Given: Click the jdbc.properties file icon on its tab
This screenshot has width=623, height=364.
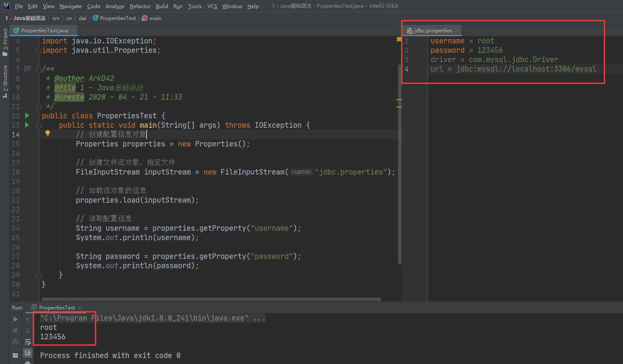Looking at the screenshot, I should tap(410, 31).
